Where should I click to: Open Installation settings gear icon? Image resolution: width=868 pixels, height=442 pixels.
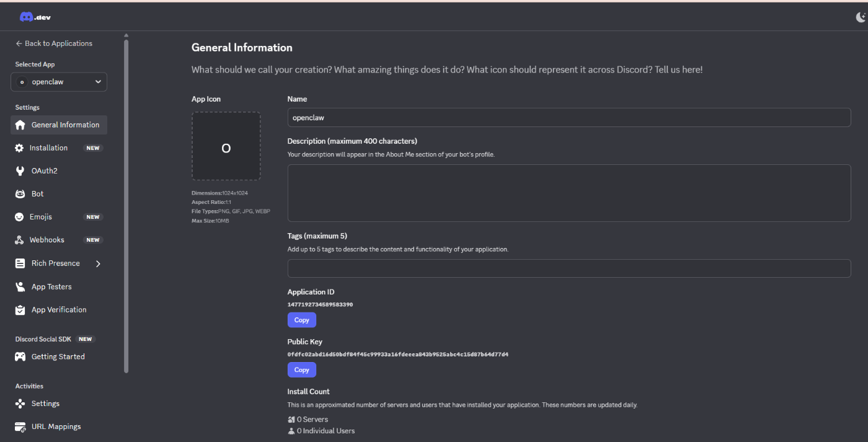coord(19,148)
